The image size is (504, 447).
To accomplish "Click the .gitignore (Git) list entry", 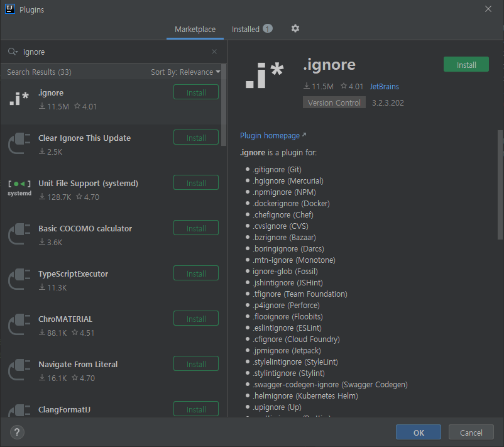I will [277, 170].
